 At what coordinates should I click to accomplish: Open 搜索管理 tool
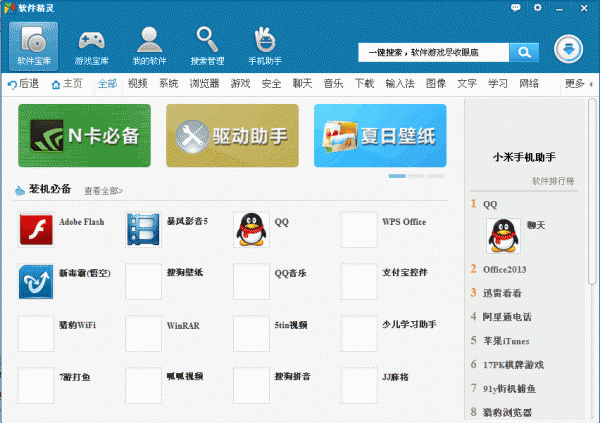207,46
